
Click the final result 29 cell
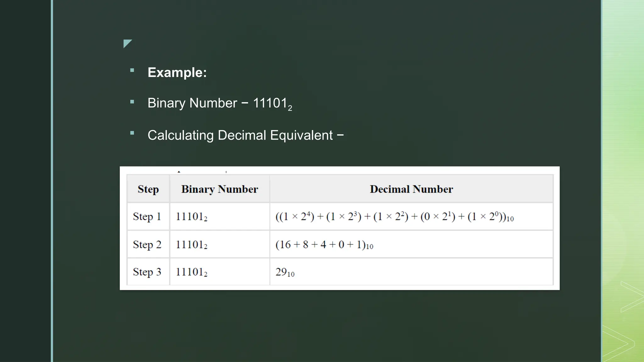(x=411, y=272)
